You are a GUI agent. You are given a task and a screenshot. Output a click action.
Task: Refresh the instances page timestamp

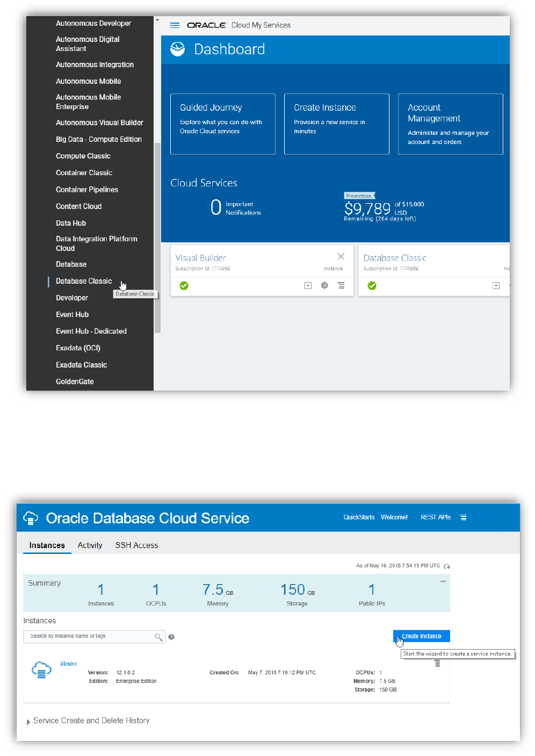click(x=447, y=566)
